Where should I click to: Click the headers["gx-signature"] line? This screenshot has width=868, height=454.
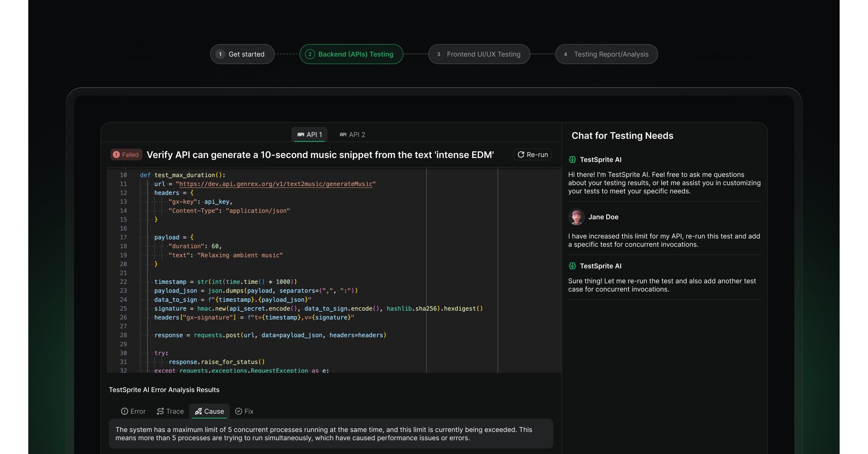point(254,317)
